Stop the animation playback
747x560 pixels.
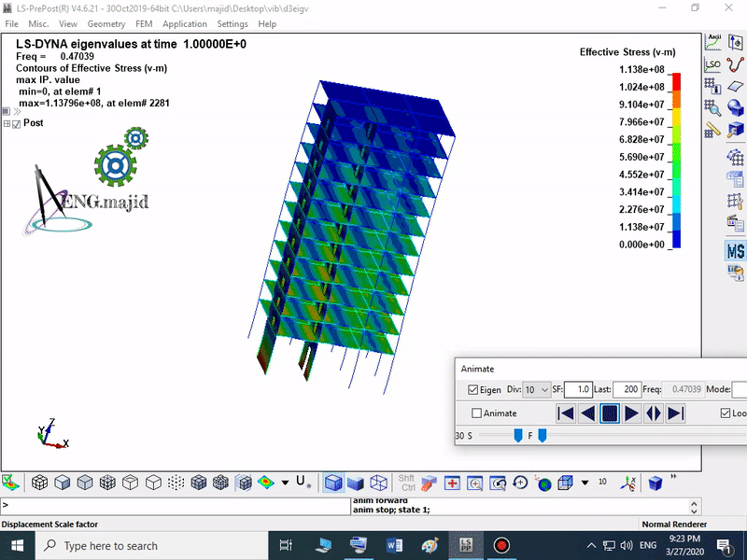[610, 413]
